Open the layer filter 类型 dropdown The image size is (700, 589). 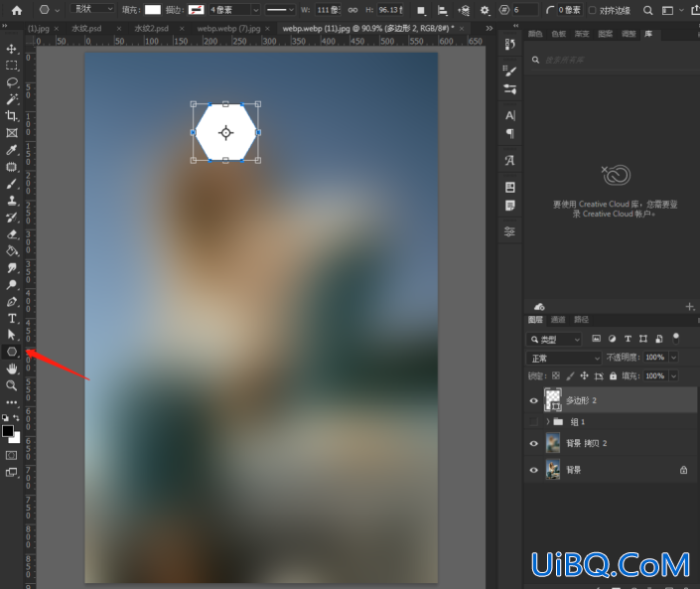(x=554, y=340)
